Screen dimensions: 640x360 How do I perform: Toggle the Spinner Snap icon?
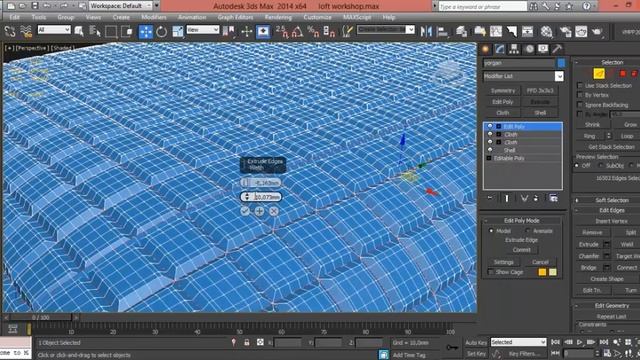tap(329, 31)
